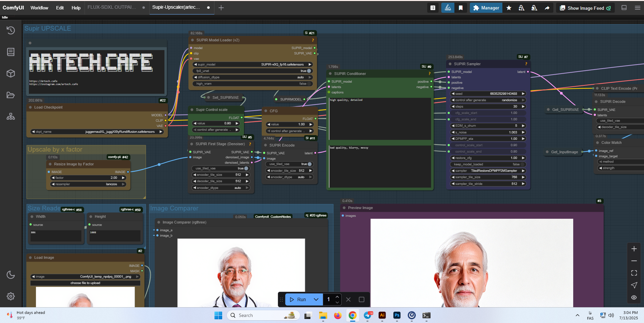Open the node library cube icon
644x323 pixels.
click(x=11, y=73)
